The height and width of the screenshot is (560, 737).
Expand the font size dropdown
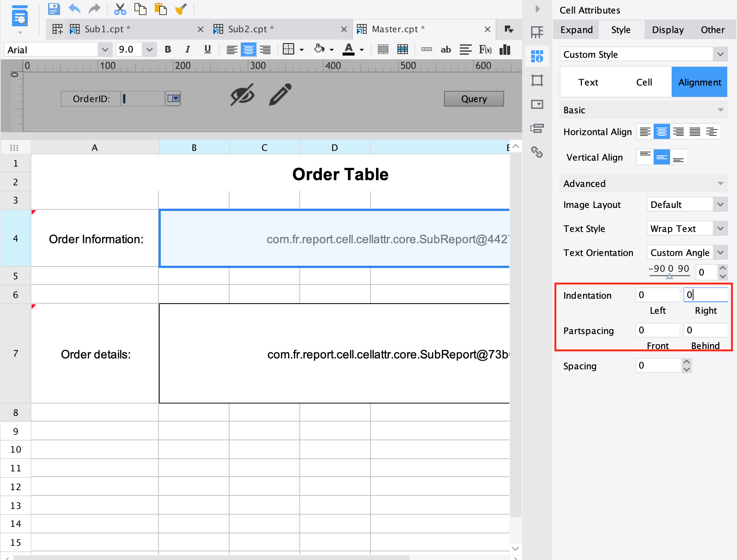tap(149, 50)
